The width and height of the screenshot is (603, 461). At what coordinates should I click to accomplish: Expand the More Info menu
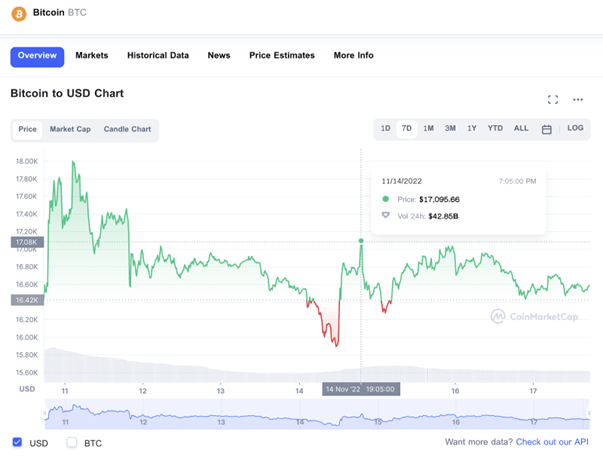354,56
